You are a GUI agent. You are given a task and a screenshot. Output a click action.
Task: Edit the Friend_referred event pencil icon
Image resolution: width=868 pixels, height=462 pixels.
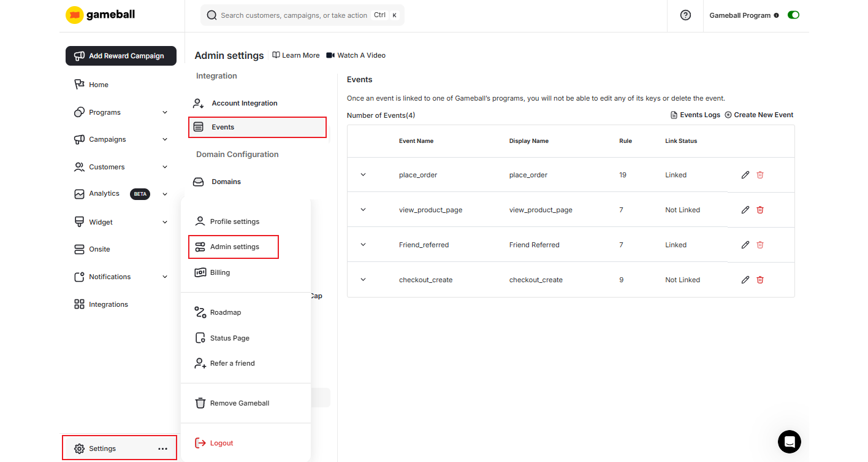745,244
